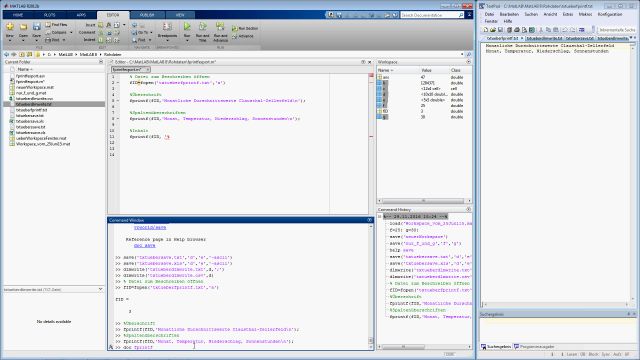This screenshot has height=360, width=640.
Task: Click the browse for folder icon
Action: 29,54
